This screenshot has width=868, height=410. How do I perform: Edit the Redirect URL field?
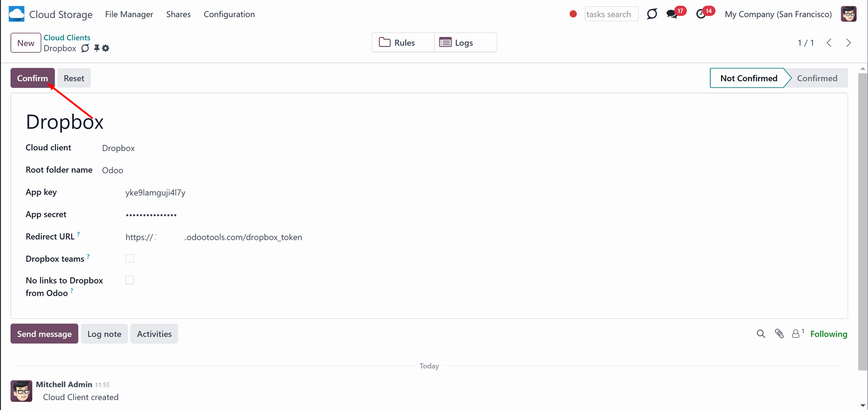[214, 237]
